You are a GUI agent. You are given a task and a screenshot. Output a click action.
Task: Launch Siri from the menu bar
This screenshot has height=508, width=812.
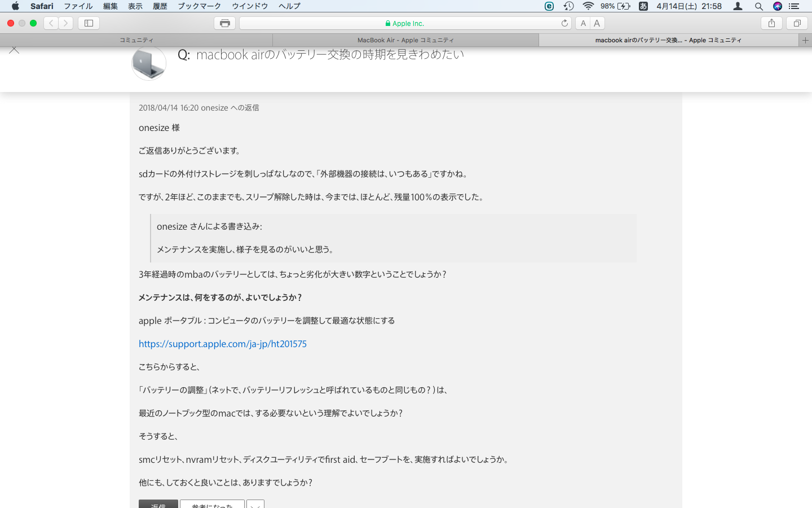pyautogui.click(x=778, y=6)
